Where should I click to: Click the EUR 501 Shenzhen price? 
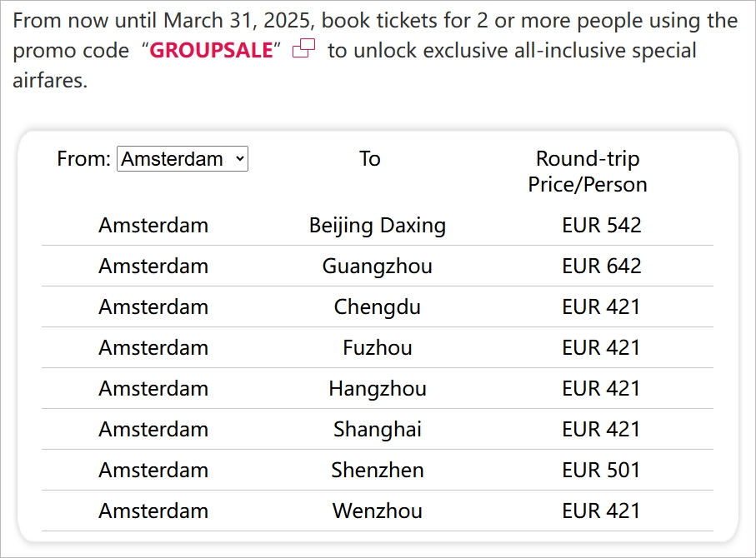click(x=602, y=470)
